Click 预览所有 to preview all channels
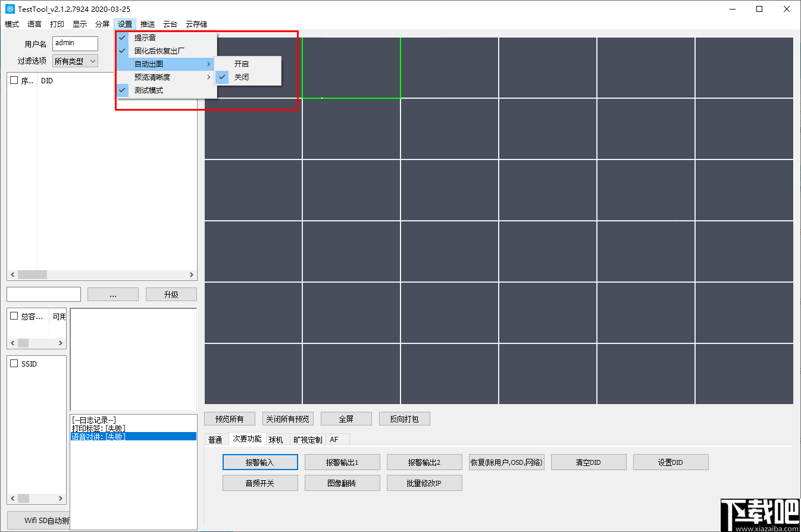Screen dimensions: 801x532 (x=230, y=418)
